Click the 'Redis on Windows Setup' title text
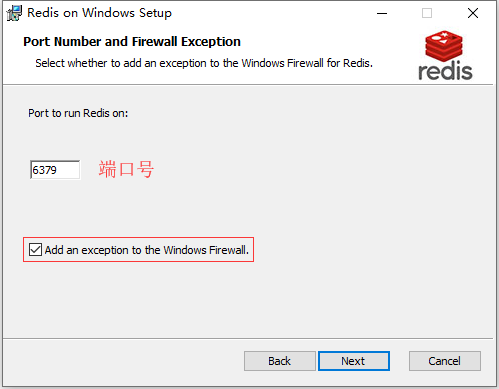 point(99,13)
